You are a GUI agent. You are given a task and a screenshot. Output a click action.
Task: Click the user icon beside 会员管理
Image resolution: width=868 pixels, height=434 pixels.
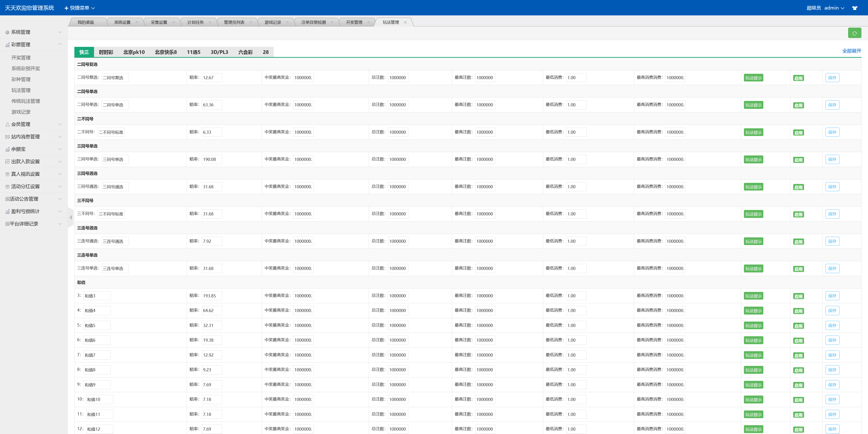click(x=7, y=124)
